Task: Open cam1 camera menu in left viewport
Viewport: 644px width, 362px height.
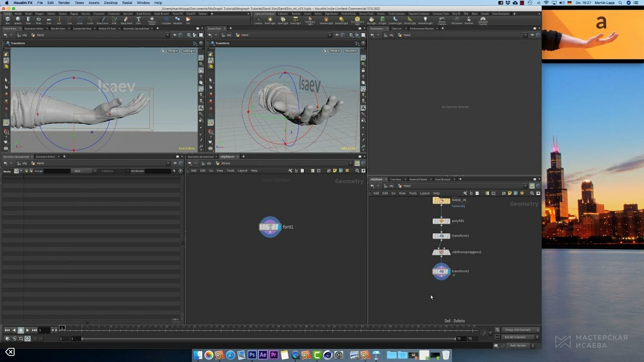Action: pos(189,51)
